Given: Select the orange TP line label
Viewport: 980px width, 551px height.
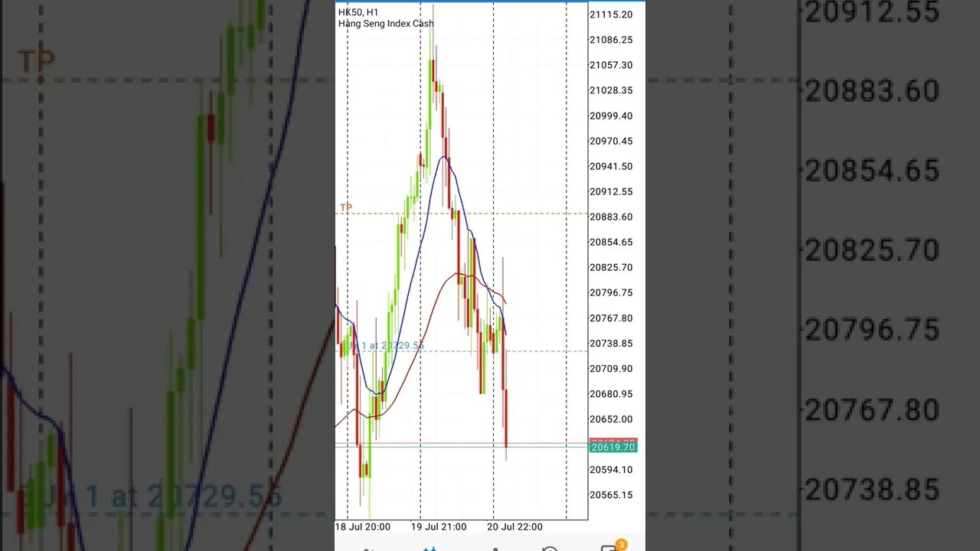Looking at the screenshot, I should coord(346,208).
